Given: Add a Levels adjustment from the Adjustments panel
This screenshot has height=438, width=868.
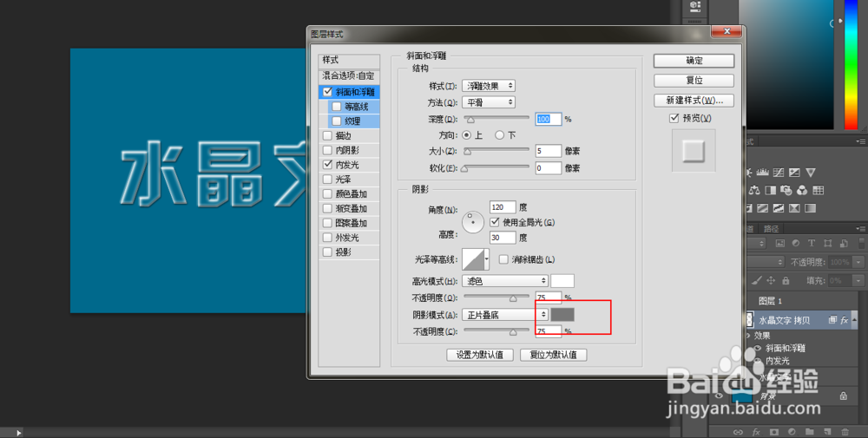Looking at the screenshot, I should click(763, 173).
